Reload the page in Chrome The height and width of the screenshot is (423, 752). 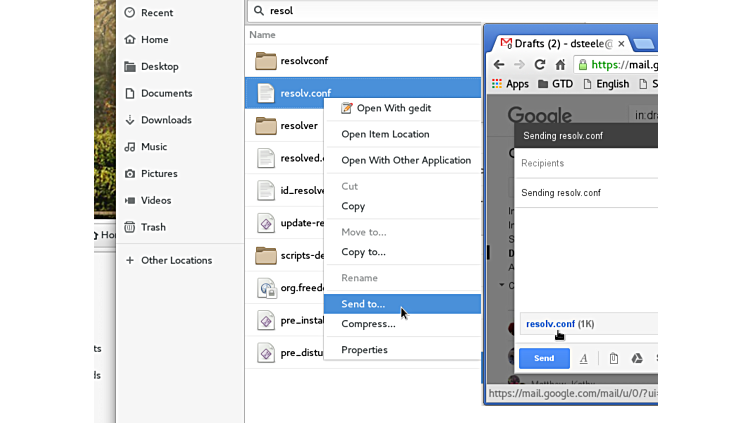(x=540, y=64)
